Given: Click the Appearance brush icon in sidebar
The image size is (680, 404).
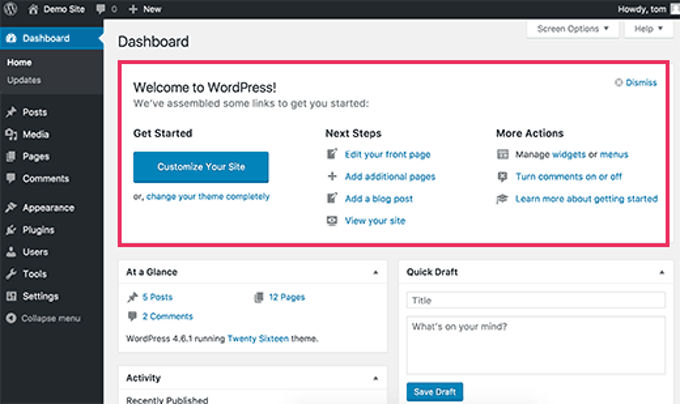Looking at the screenshot, I should [x=11, y=208].
